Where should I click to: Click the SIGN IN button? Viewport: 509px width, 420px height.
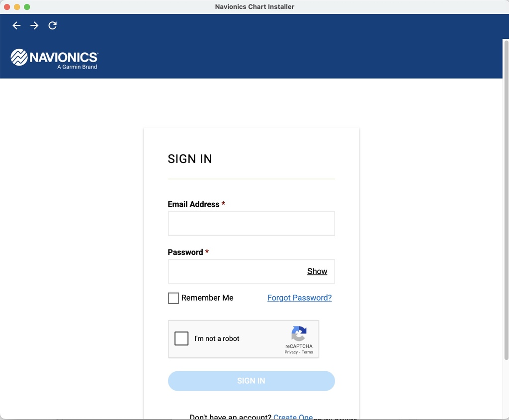pos(251,381)
